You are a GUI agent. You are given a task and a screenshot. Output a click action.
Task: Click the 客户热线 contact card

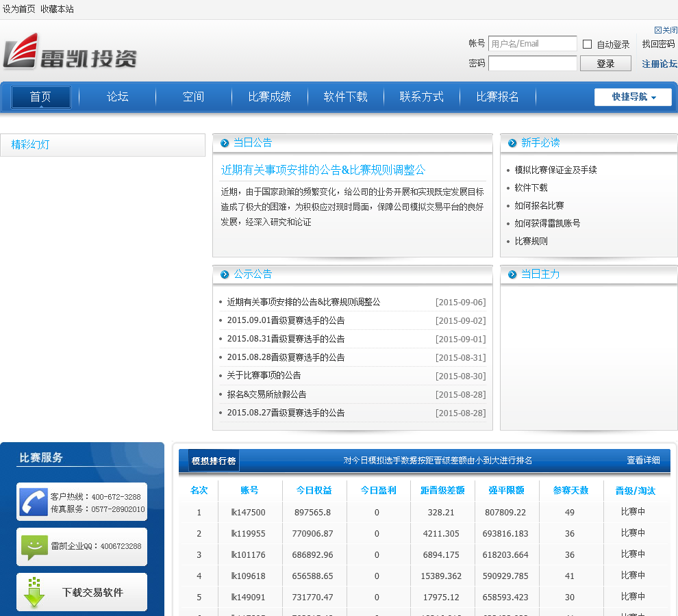tap(81, 502)
